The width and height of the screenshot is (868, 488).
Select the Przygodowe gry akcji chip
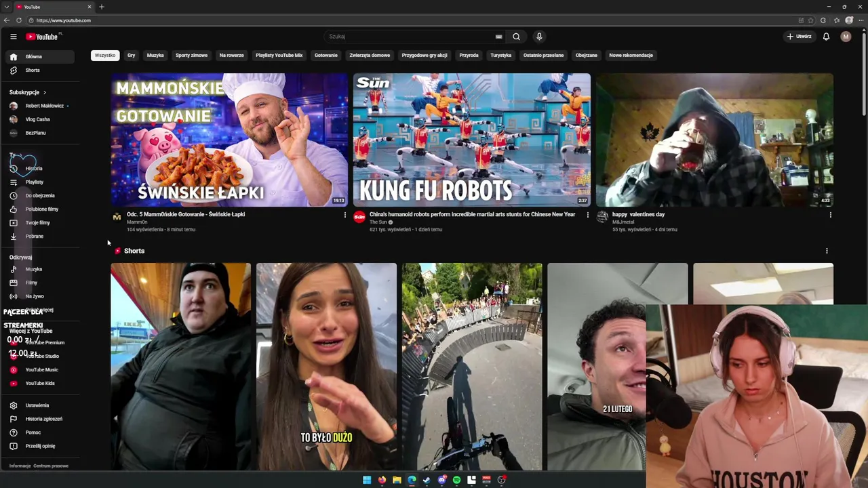[x=425, y=56]
